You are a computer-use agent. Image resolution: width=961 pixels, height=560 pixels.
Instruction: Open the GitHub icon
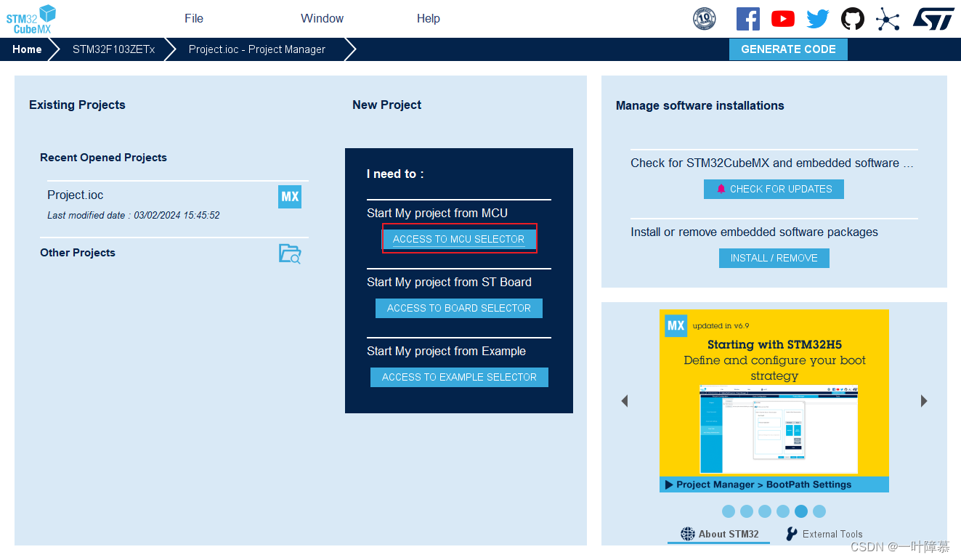pyautogui.click(x=853, y=19)
